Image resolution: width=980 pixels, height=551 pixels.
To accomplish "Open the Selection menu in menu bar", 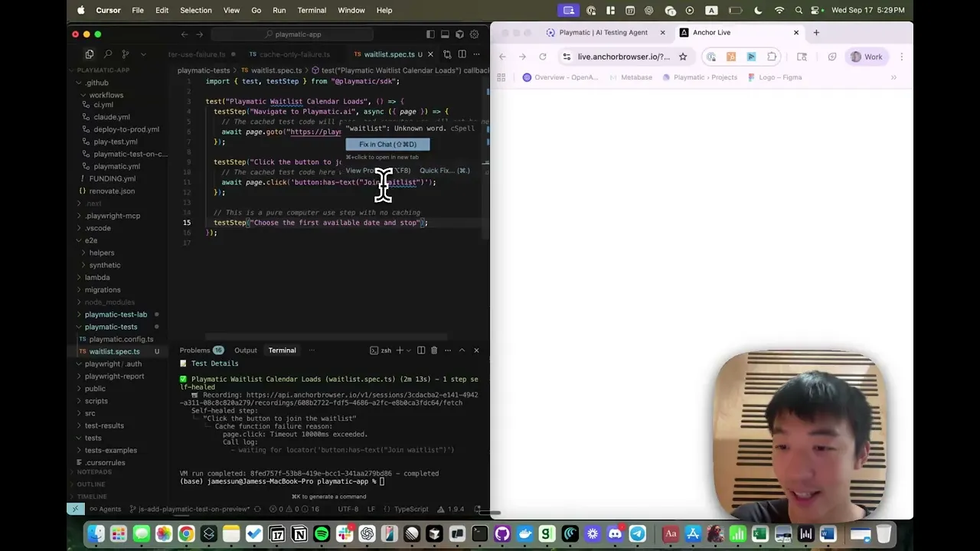I will click(196, 10).
